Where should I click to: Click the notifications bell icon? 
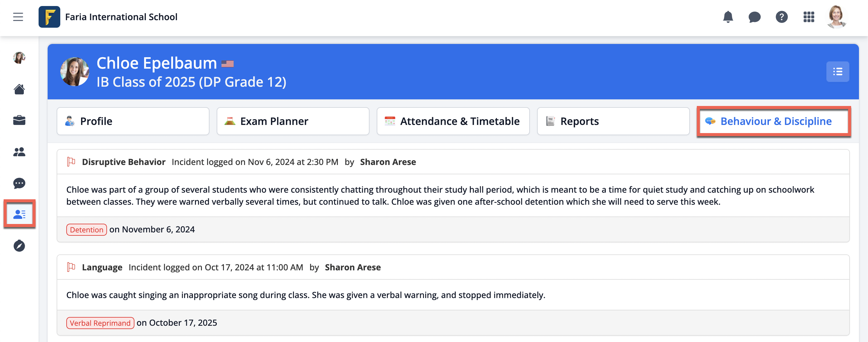click(x=728, y=17)
